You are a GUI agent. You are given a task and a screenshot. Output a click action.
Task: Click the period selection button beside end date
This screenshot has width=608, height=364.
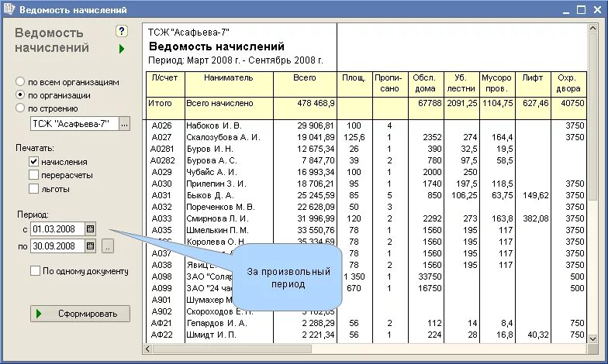tap(108, 246)
